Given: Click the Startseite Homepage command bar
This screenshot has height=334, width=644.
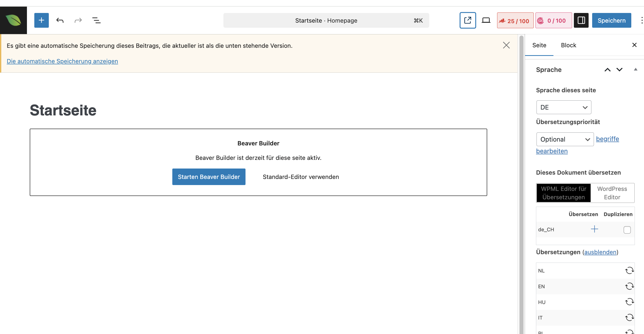Looking at the screenshot, I should coord(326,21).
